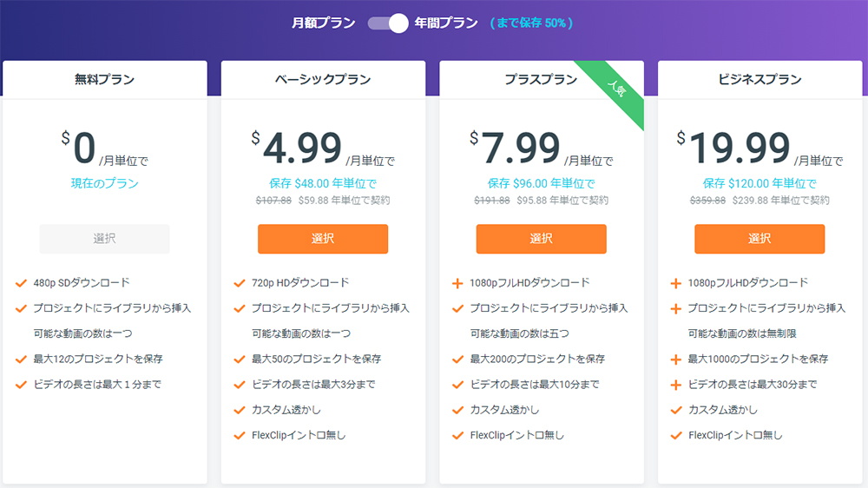
Task: Select the ベーシックプラン orange 選択 button
Action: tap(323, 239)
